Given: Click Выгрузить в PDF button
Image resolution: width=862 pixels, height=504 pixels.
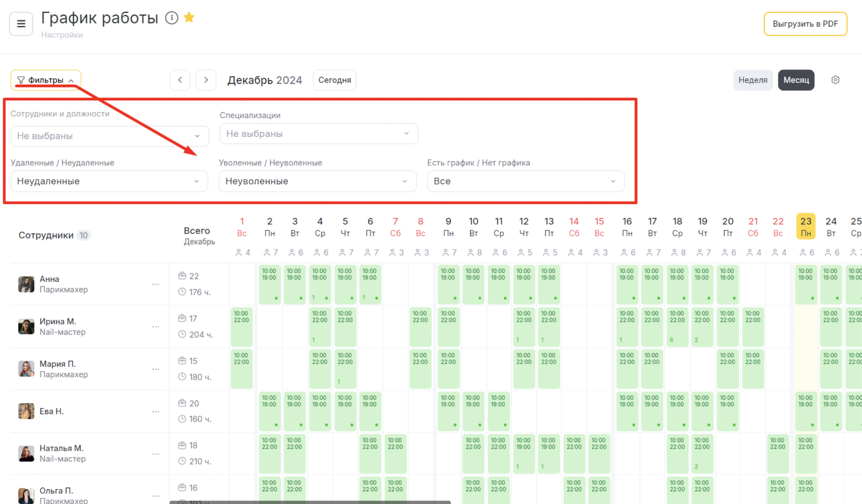Looking at the screenshot, I should point(805,24).
